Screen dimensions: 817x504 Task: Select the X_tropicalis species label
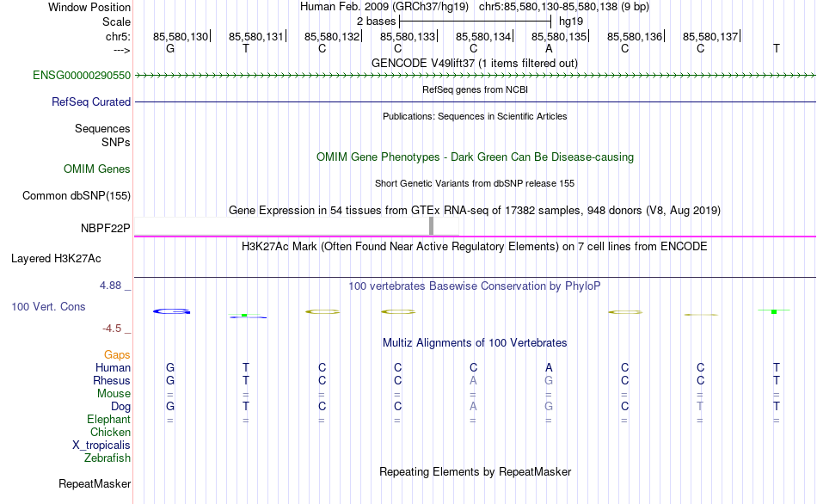point(101,446)
